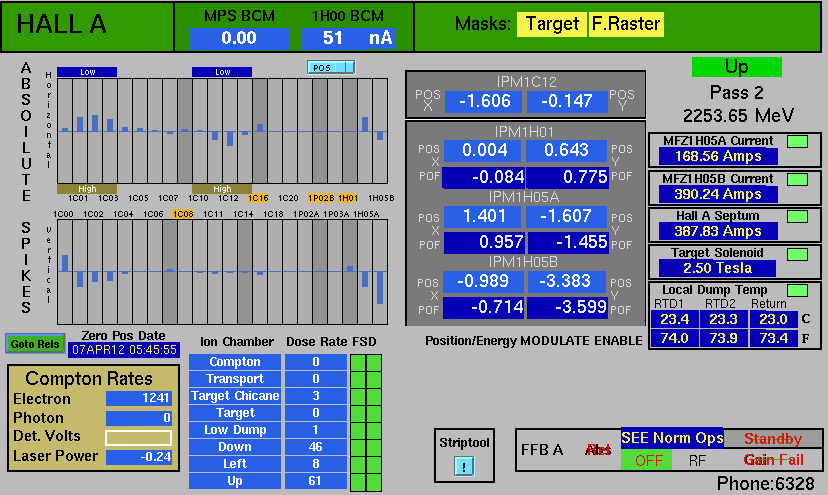828x495 pixels.
Task: Click the IPM1H05B POF value -3.599
Action: pos(568,307)
